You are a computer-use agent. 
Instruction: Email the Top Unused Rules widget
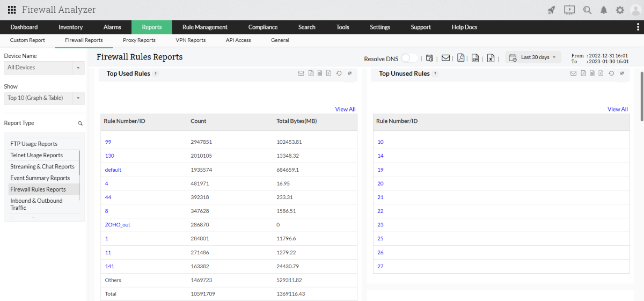coord(574,74)
